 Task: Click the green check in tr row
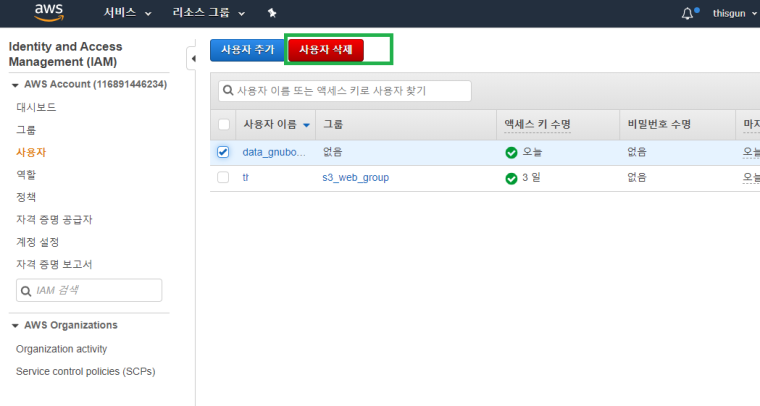pos(511,178)
